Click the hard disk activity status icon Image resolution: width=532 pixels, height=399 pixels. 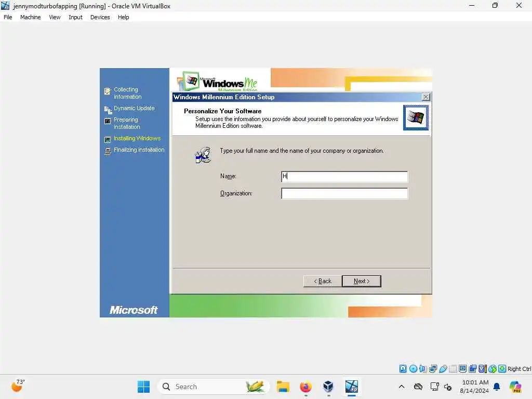point(403,369)
